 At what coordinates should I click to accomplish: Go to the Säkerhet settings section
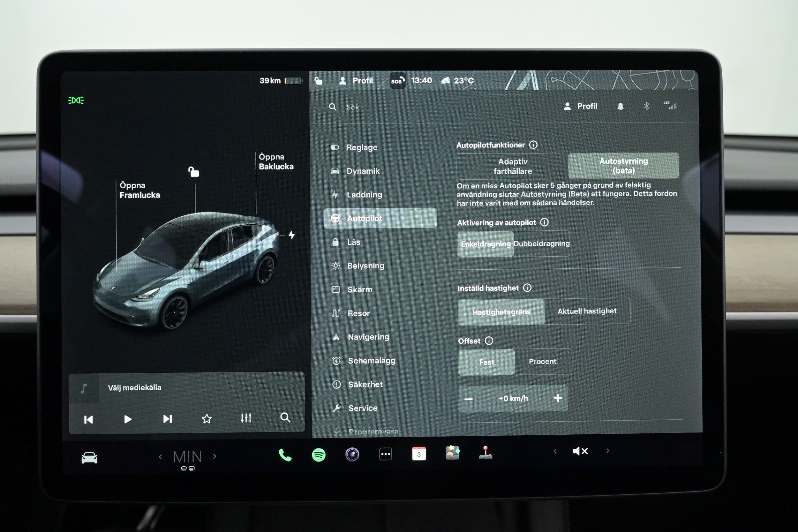pos(365,385)
